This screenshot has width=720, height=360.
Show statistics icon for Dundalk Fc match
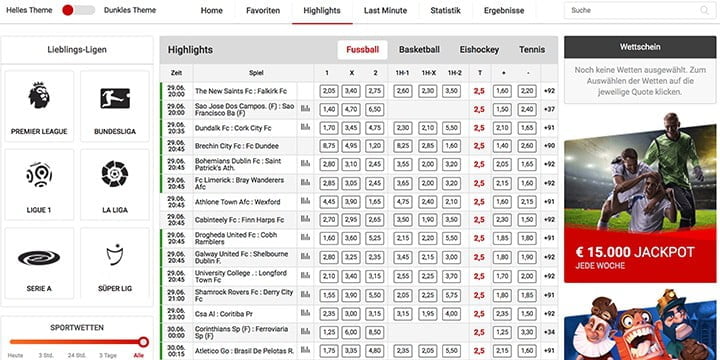pyautogui.click(x=305, y=127)
